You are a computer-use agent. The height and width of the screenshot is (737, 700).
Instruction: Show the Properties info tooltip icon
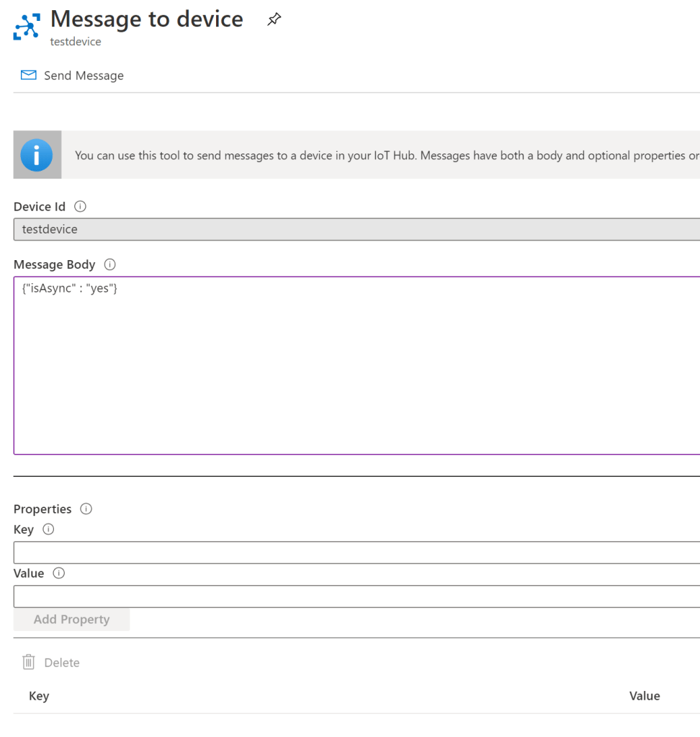coord(86,509)
